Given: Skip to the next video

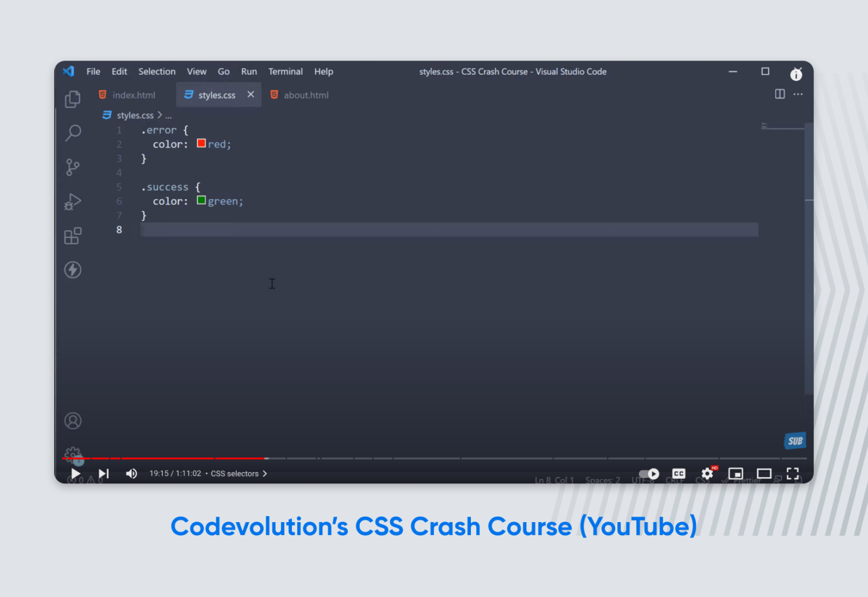Looking at the screenshot, I should tap(103, 473).
